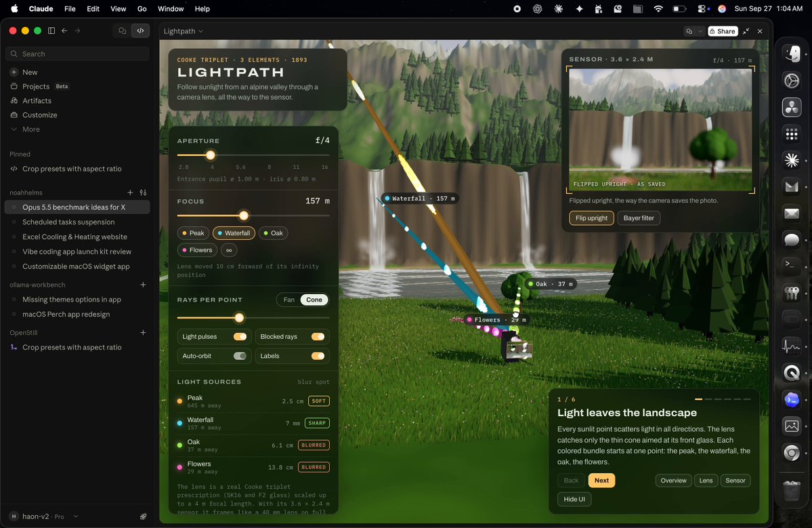Open Launchpad grid in the Dock
The width and height of the screenshot is (812, 528).
792,134
